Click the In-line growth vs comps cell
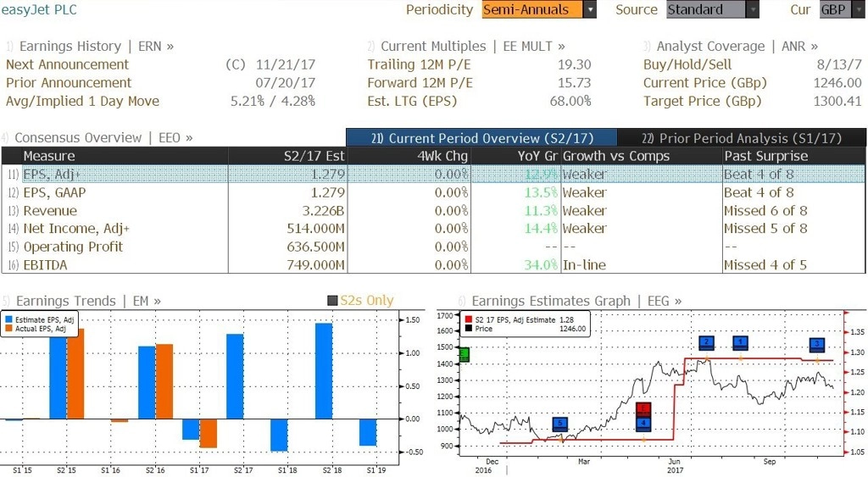Image resolution: width=868 pixels, height=477 pixels. tap(584, 265)
